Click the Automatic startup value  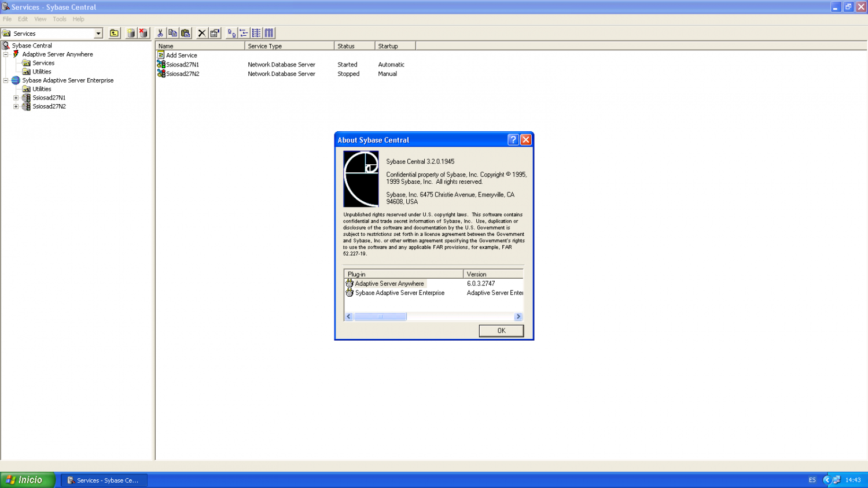point(391,64)
